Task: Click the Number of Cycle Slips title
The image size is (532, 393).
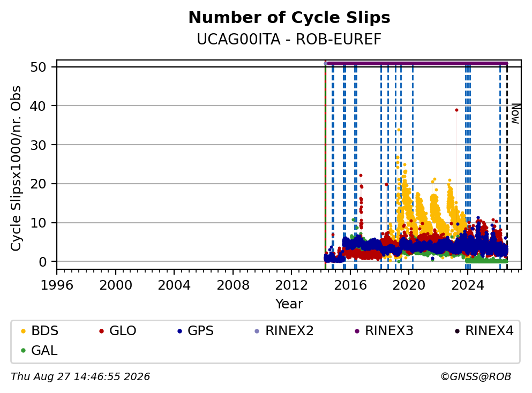Action: coord(289,18)
